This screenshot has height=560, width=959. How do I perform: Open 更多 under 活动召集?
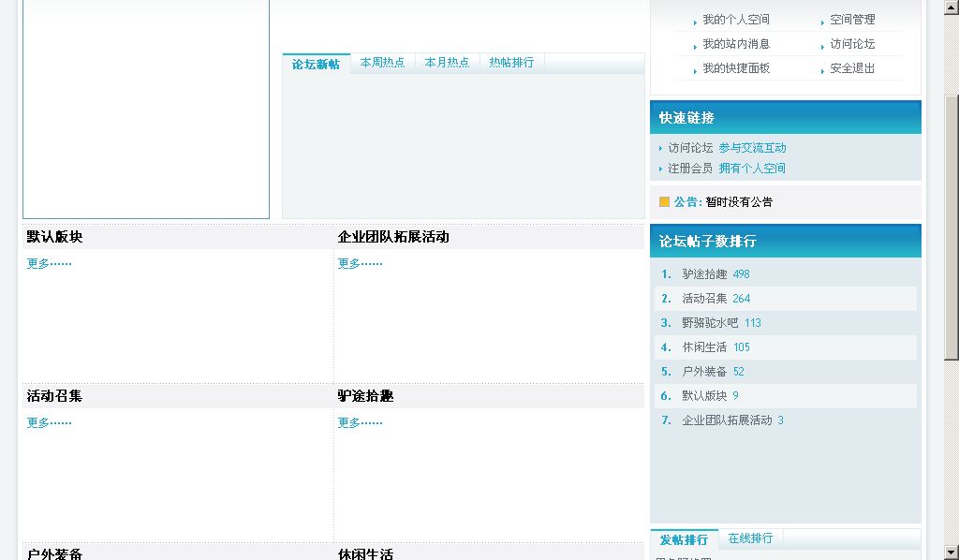pos(49,422)
